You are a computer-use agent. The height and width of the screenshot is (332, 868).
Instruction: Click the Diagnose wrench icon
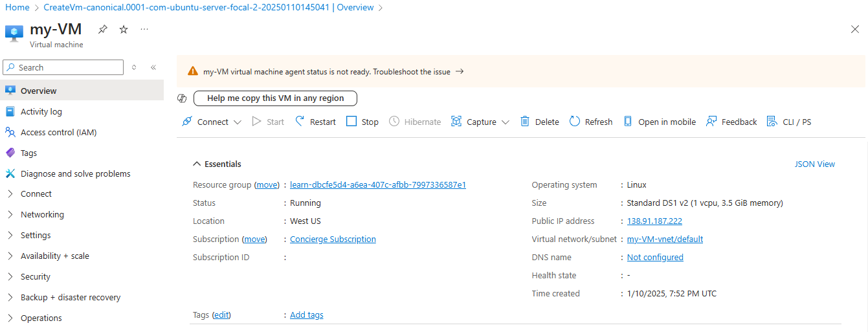tap(10, 173)
